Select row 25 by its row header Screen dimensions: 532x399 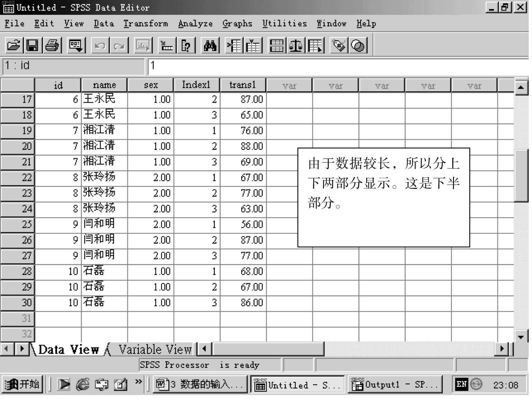[x=17, y=225]
